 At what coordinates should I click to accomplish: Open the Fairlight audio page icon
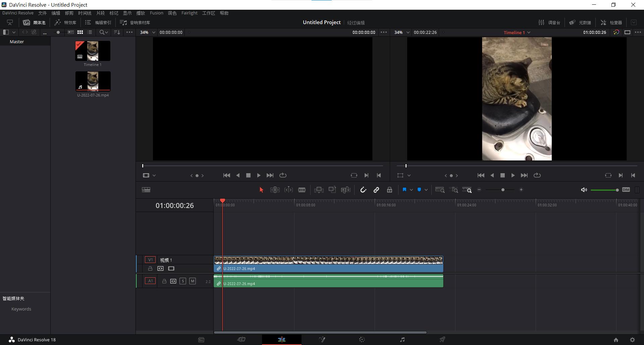coord(402,339)
